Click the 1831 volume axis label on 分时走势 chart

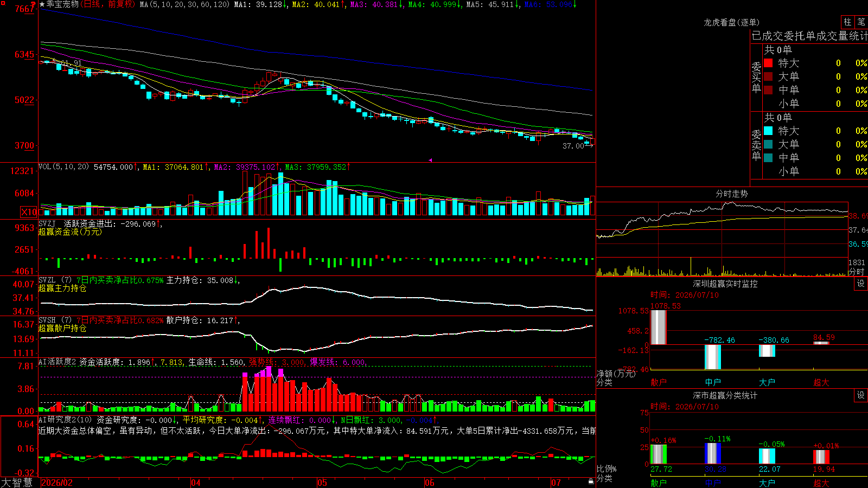click(x=857, y=262)
